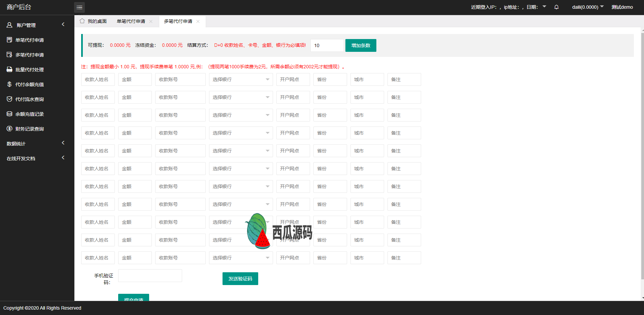The height and width of the screenshot is (315, 644).
Task: Open the 近期登入IP dropdown arrow
Action: 544,6
